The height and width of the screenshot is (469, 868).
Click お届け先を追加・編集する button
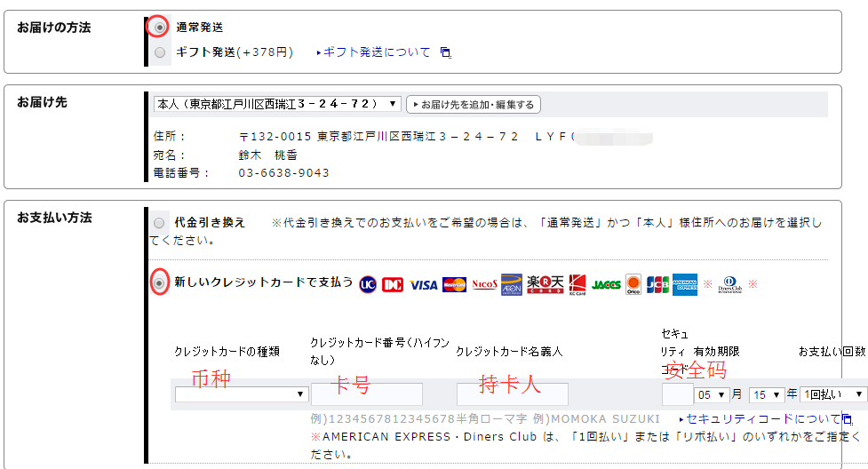click(x=473, y=105)
